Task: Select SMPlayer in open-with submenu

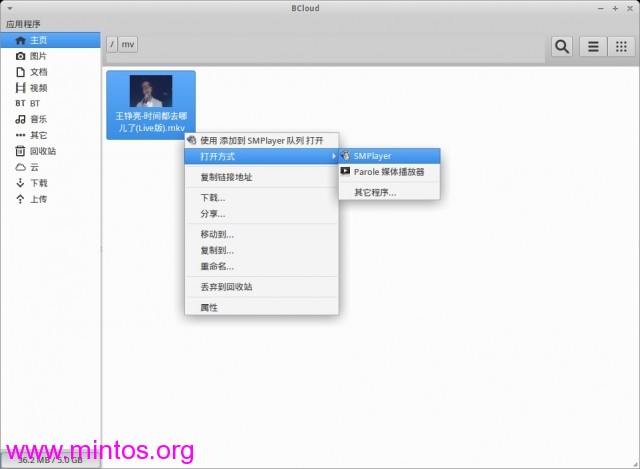Action: coord(389,156)
